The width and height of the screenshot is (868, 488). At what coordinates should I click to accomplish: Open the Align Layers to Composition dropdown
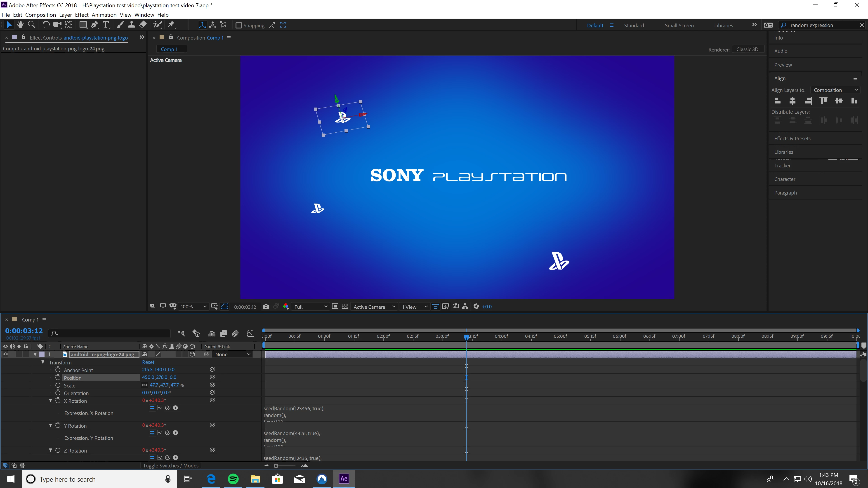(835, 90)
